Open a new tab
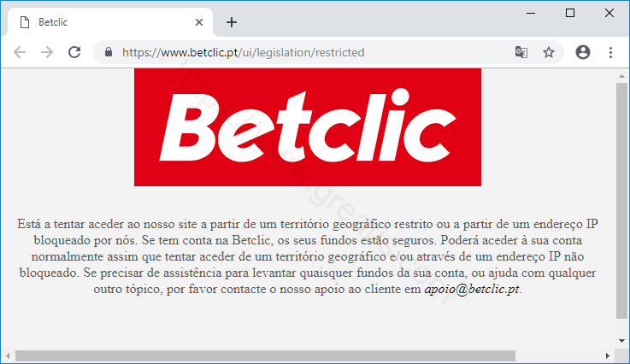Viewport: 630px width, 364px height. click(x=232, y=22)
